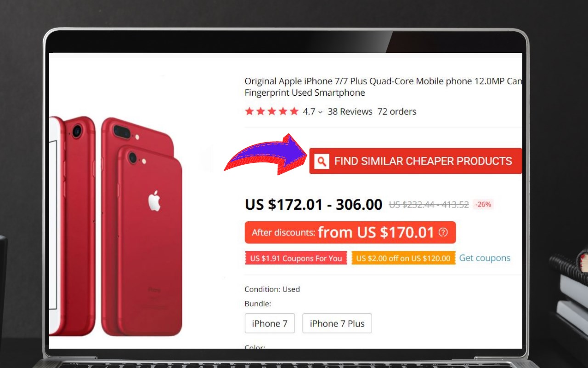Click the Apple logo on the red phone

click(x=154, y=201)
